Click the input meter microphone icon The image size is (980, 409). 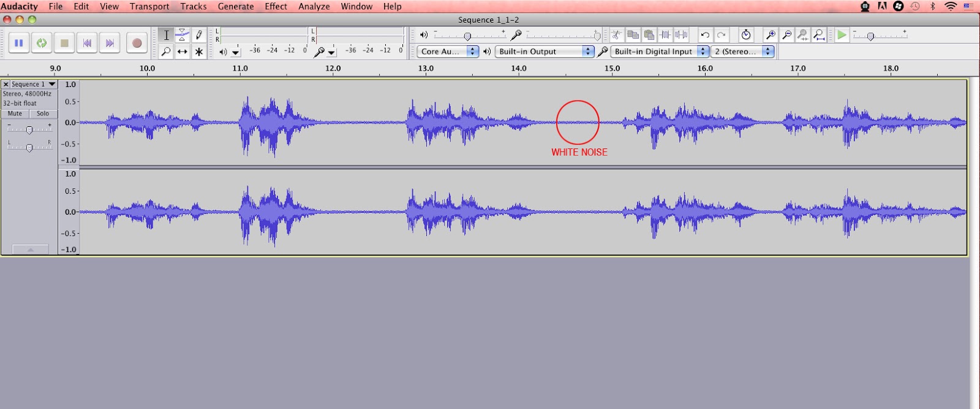point(319,52)
